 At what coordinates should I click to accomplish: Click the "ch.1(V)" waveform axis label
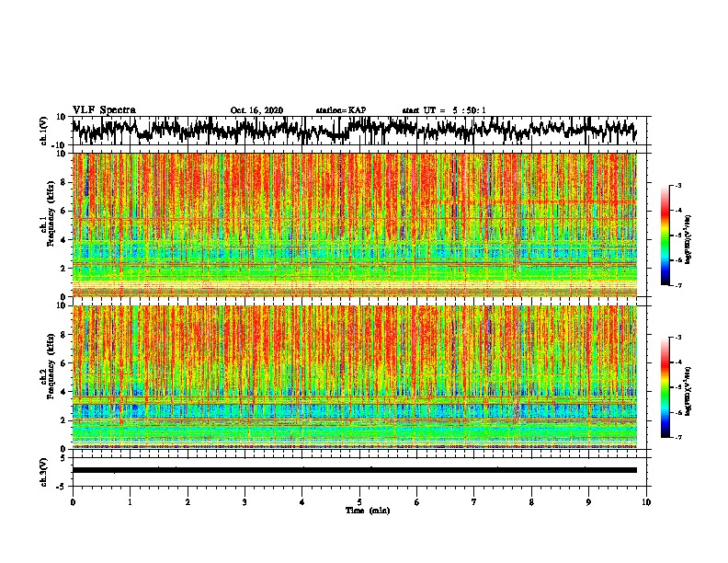pyautogui.click(x=43, y=131)
